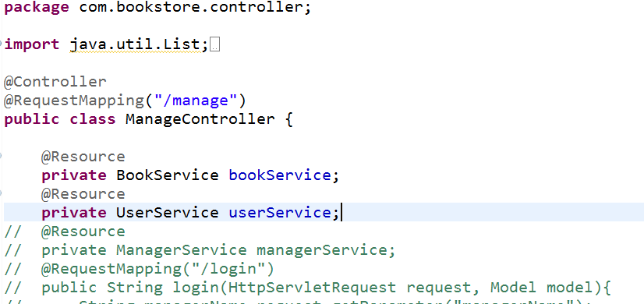Viewport: 644px width, 304px height.
Task: Click the package keyword on the first line
Action: (x=37, y=8)
